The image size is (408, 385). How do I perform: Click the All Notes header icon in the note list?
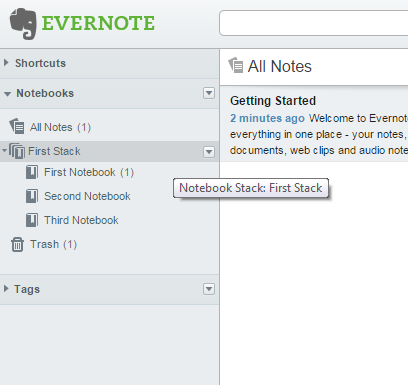tap(235, 65)
